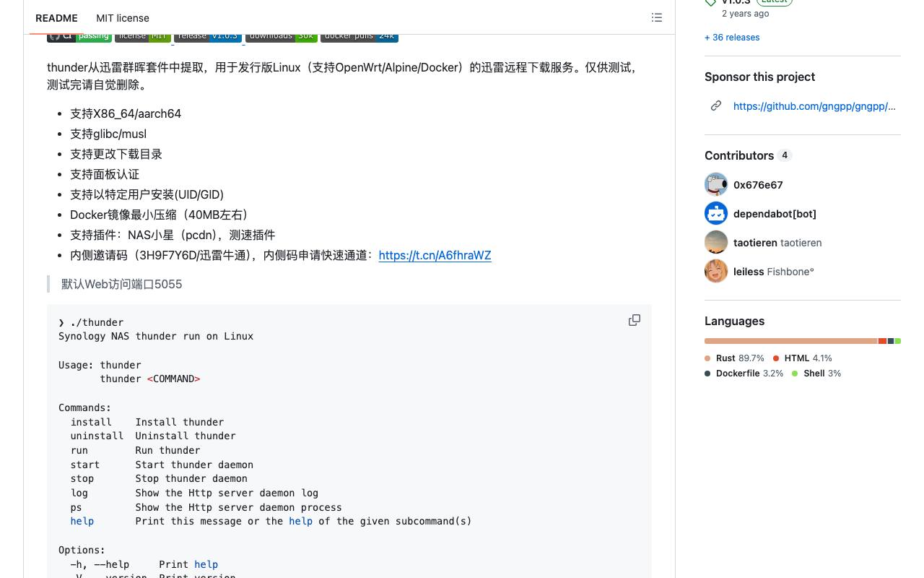
Task: Click the Rust segment of the language bar
Action: 791,341
